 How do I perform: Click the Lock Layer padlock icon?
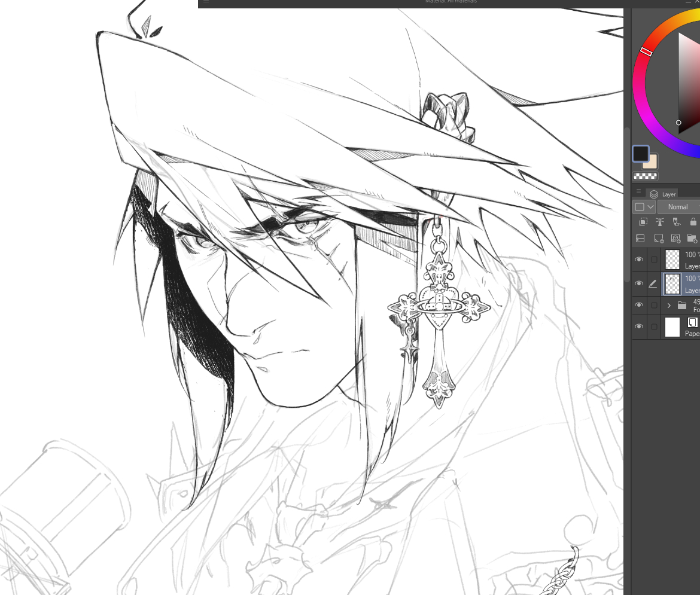pos(693,222)
